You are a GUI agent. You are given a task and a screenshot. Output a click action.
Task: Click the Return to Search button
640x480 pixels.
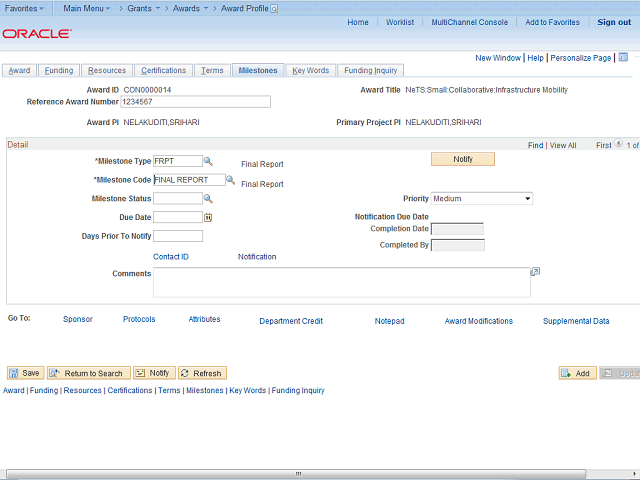[x=89, y=373]
